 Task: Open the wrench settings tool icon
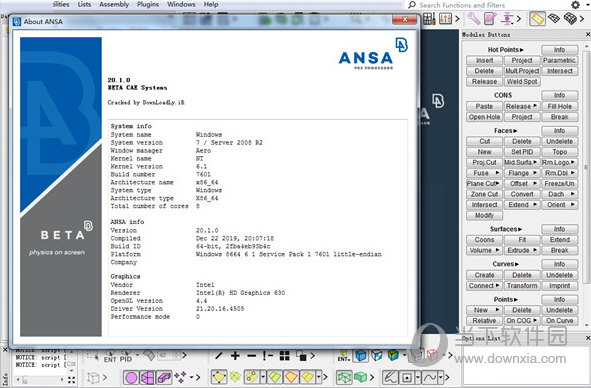pos(474,18)
